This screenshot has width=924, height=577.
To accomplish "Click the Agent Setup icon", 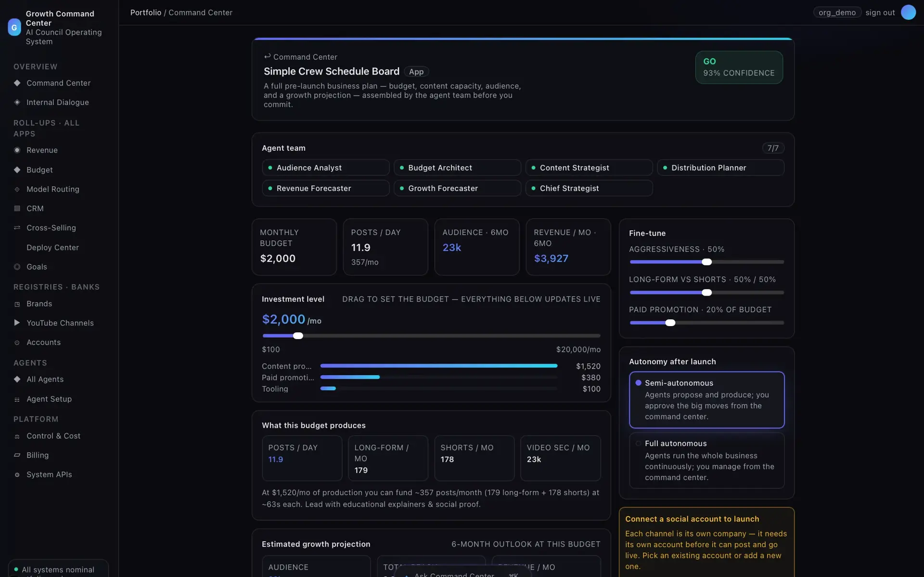I will pos(17,399).
